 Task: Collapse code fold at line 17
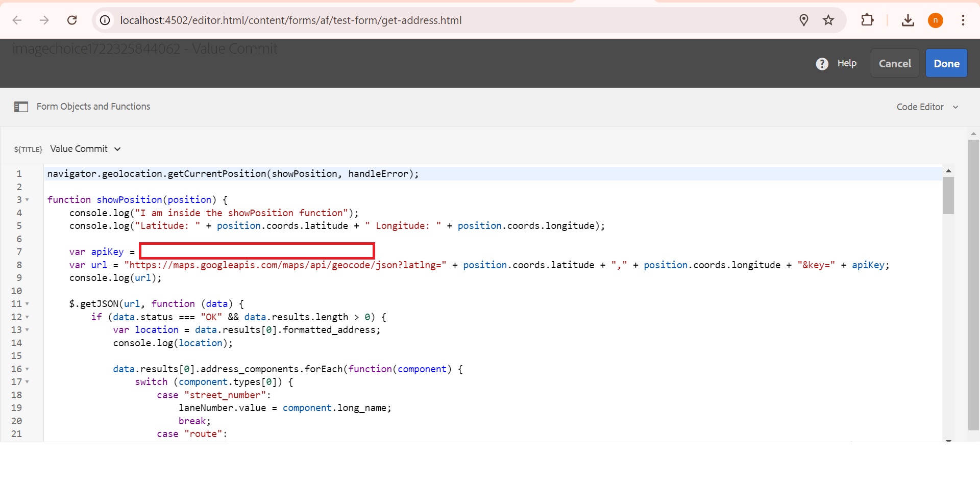27,382
